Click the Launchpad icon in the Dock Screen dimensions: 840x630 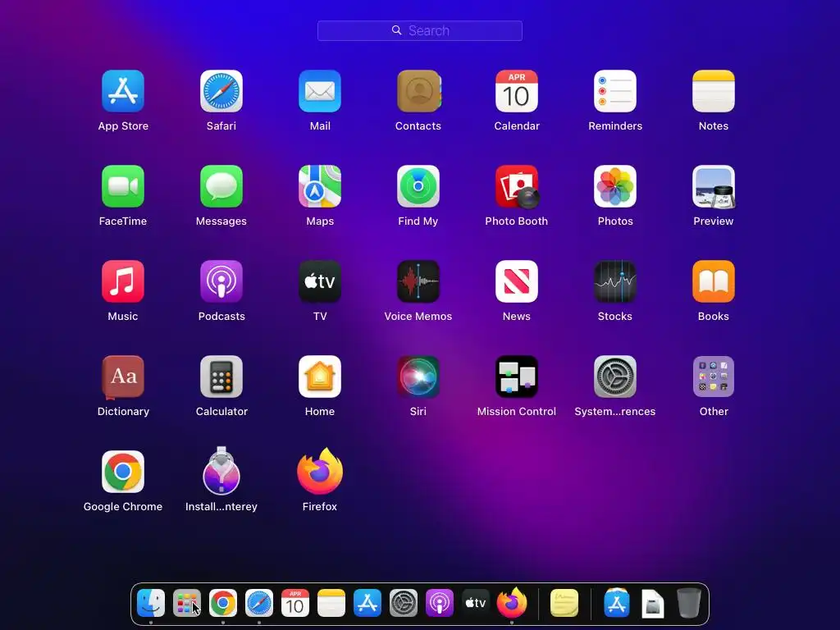tap(187, 603)
